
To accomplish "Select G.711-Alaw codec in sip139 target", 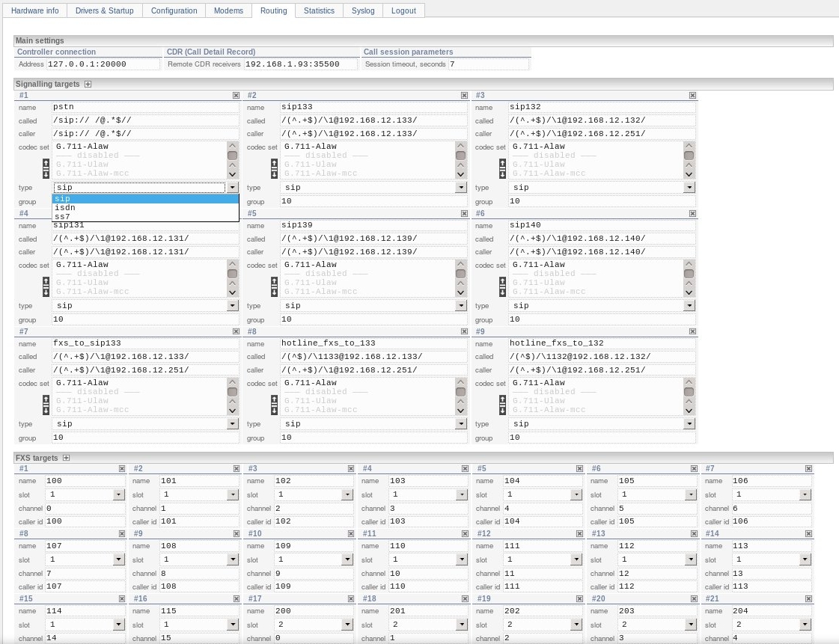I will (367, 264).
